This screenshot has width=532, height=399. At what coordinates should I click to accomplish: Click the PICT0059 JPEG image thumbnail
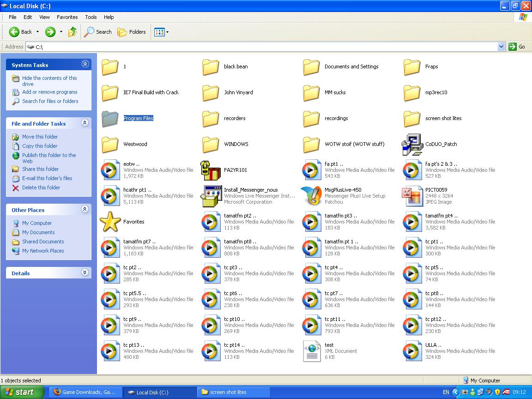pos(412,196)
